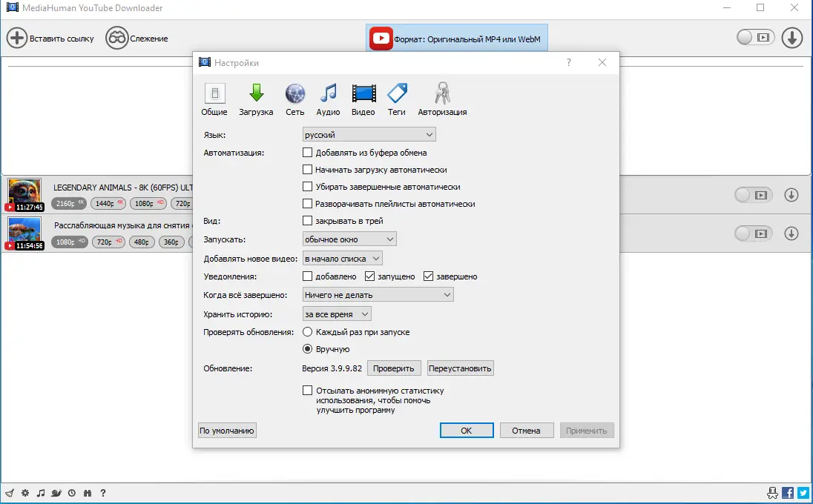Choose 1080p HD for Расслабляющая музыка video

tap(69, 242)
